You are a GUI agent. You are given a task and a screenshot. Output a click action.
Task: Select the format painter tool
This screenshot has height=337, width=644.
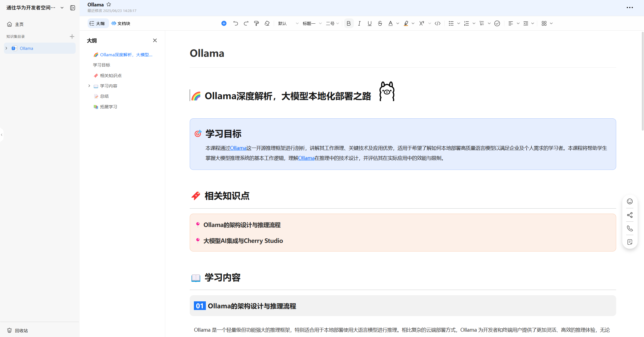pos(256,23)
